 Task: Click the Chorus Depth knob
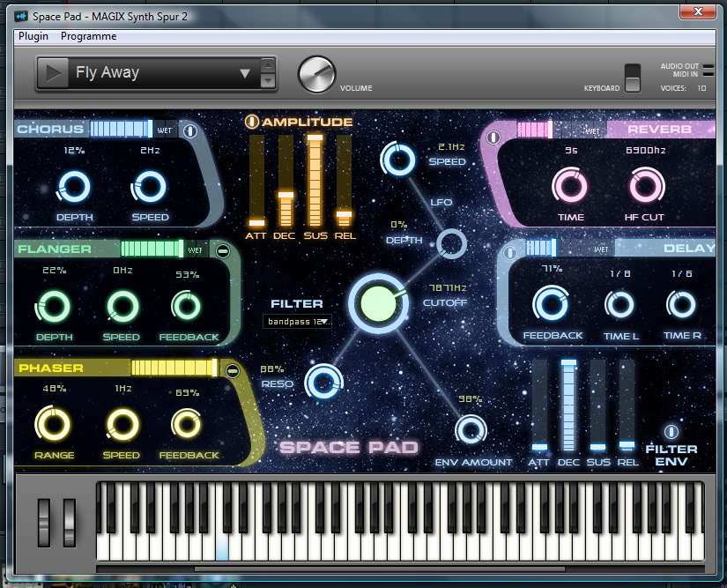(x=74, y=186)
